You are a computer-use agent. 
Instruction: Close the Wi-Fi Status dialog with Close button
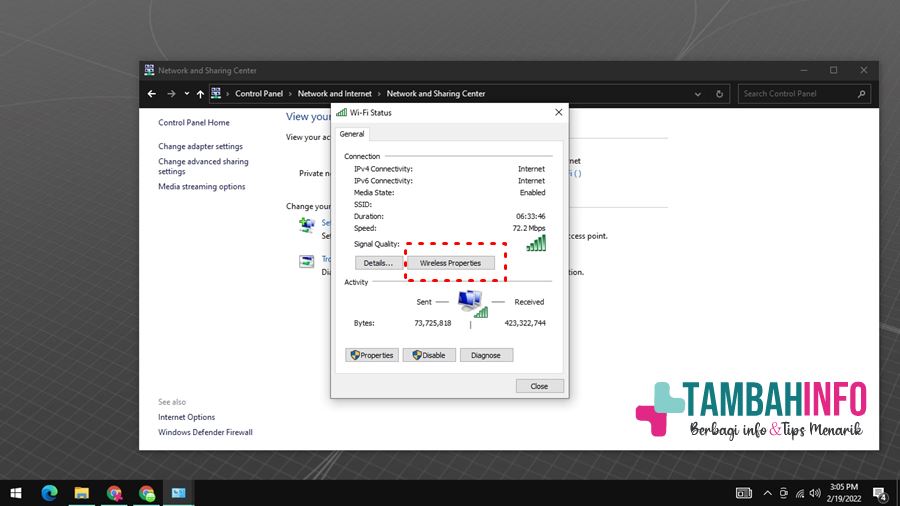pyautogui.click(x=539, y=386)
